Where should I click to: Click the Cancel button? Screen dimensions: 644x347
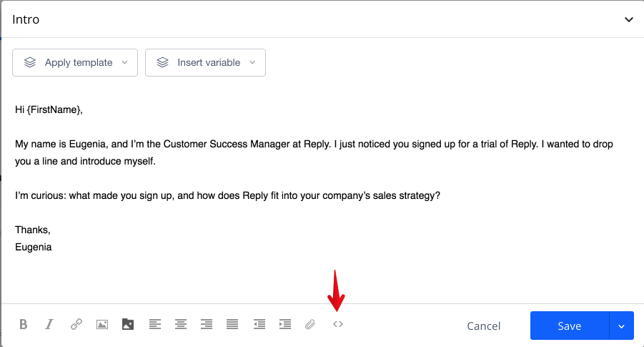pyautogui.click(x=484, y=326)
